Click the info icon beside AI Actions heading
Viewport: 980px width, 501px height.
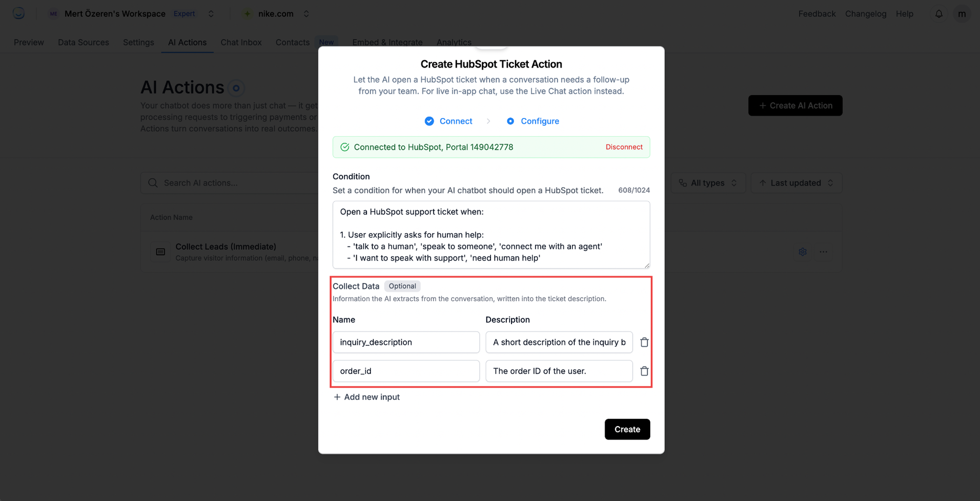coord(236,88)
